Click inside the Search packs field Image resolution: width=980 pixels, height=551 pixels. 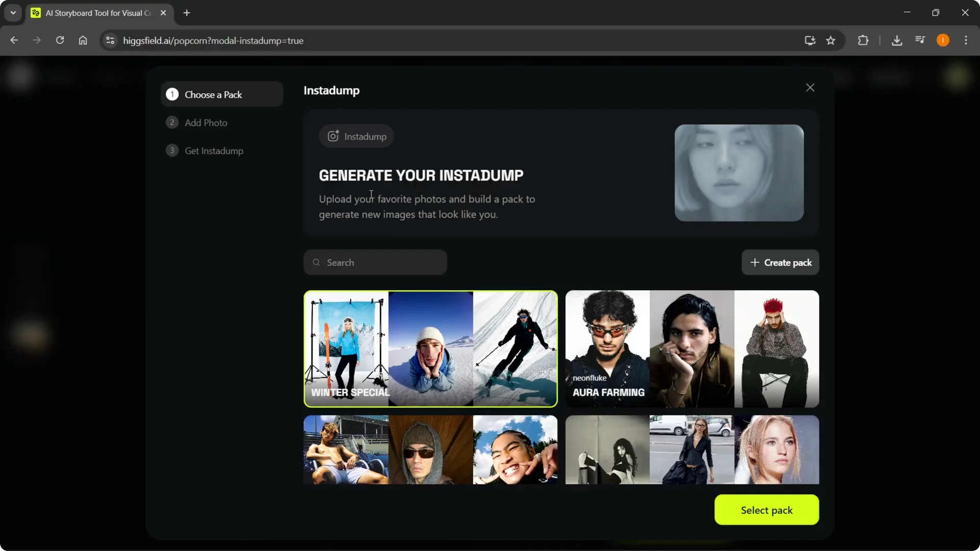point(375,262)
